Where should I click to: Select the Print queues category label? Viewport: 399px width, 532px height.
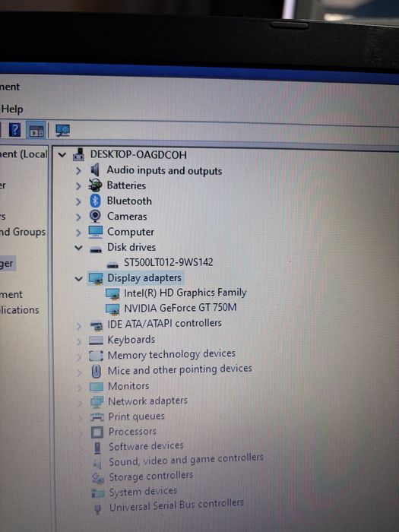(x=136, y=416)
